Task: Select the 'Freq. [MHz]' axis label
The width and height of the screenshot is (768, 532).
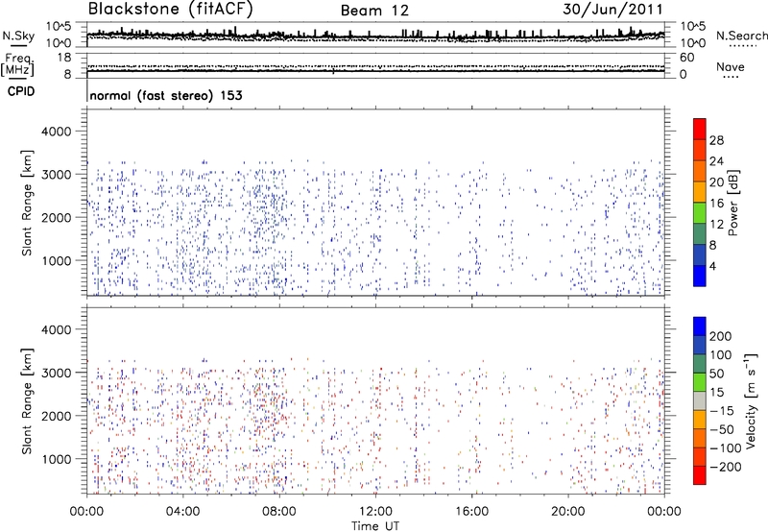Action: (17, 65)
